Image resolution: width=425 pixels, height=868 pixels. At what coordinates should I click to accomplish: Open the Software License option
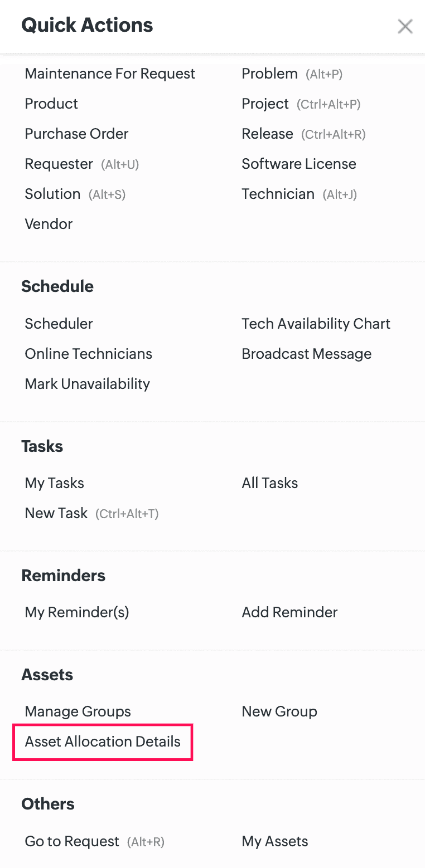[298, 164]
